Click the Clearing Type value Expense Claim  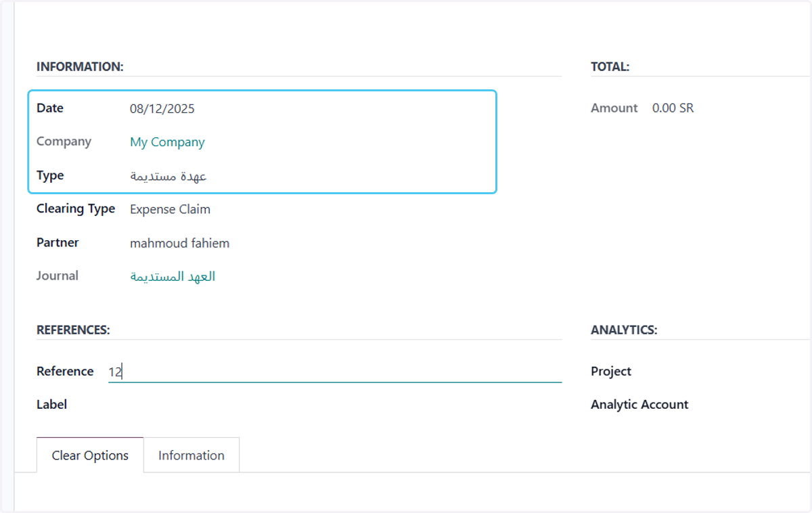(170, 209)
